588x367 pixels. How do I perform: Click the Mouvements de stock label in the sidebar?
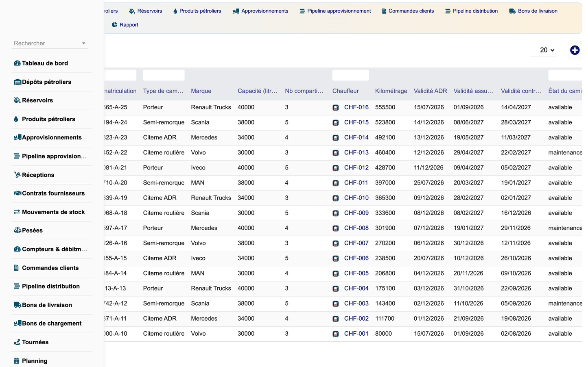tap(53, 212)
